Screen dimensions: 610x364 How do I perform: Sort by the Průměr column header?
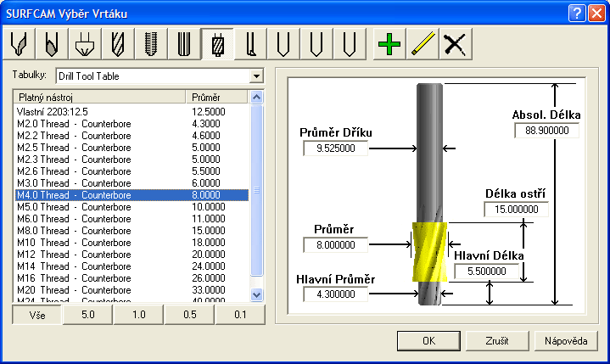pyautogui.click(x=216, y=98)
